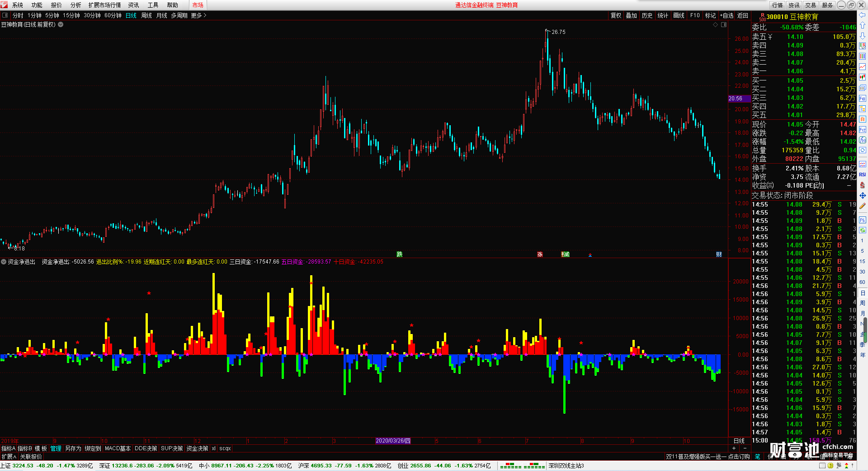
Task: Click the Tongdaxin app logo icon
Action: 4,5
